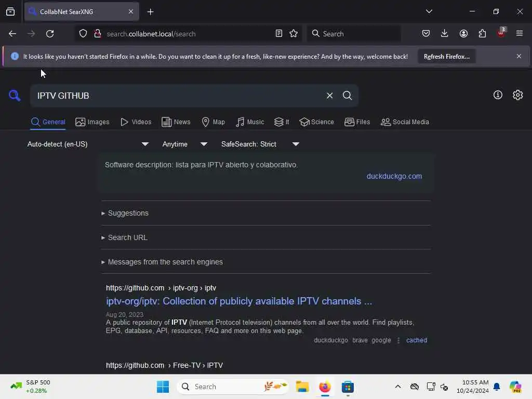The width and height of the screenshot is (532, 399).
Task: Click the Firefox taskbar icon
Action: (x=325, y=387)
